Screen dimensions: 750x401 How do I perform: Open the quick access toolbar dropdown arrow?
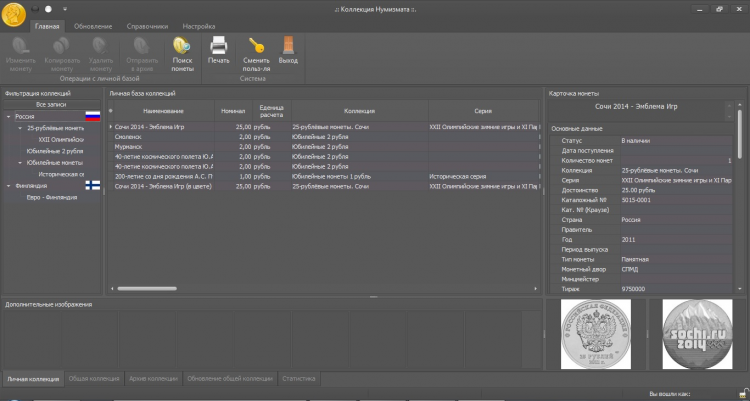point(64,9)
